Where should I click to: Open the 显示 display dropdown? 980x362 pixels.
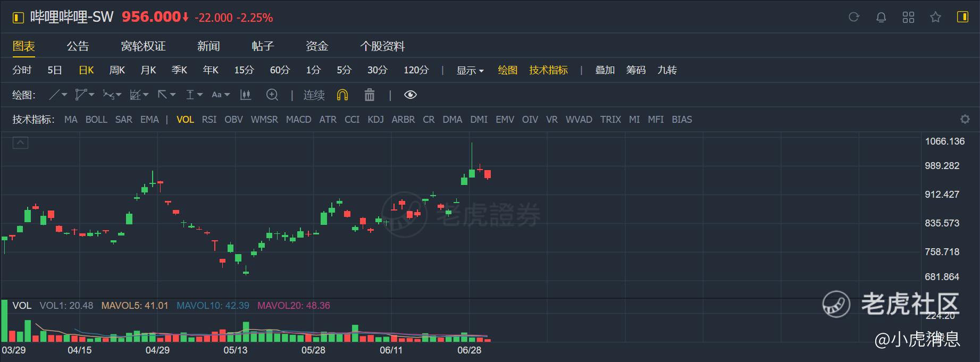(470, 70)
